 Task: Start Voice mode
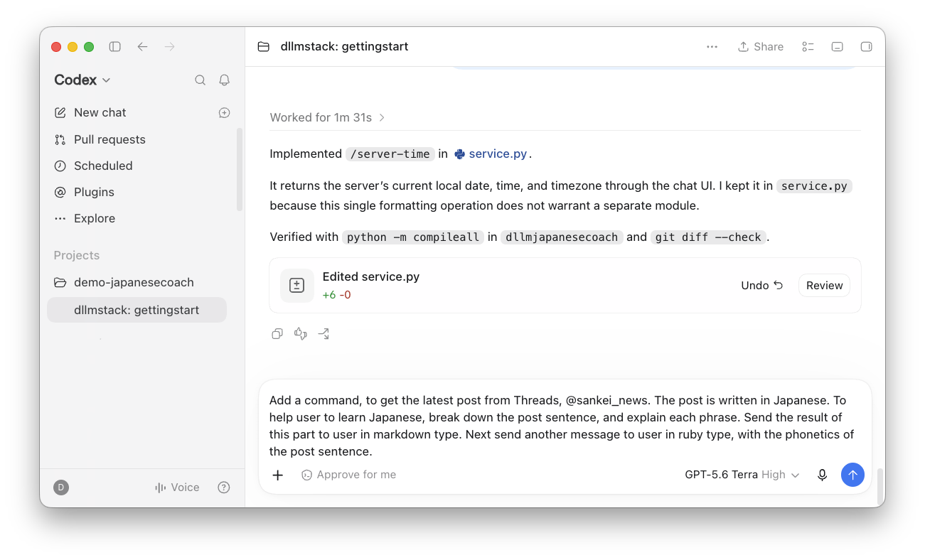point(177,488)
